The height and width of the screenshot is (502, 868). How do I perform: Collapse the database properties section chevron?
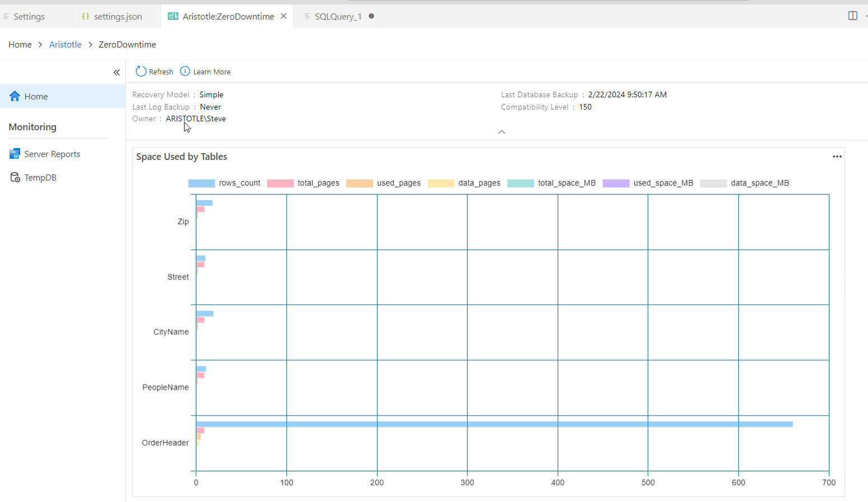(x=502, y=132)
